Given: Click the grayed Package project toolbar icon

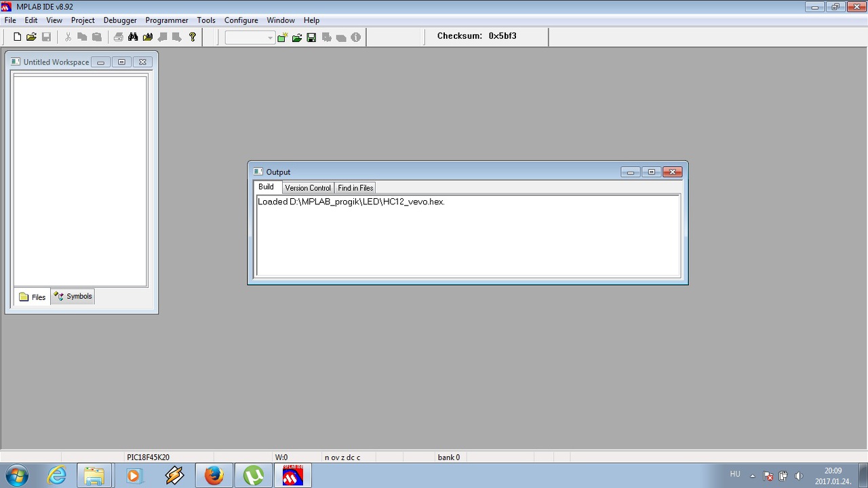Looking at the screenshot, I should point(341,38).
